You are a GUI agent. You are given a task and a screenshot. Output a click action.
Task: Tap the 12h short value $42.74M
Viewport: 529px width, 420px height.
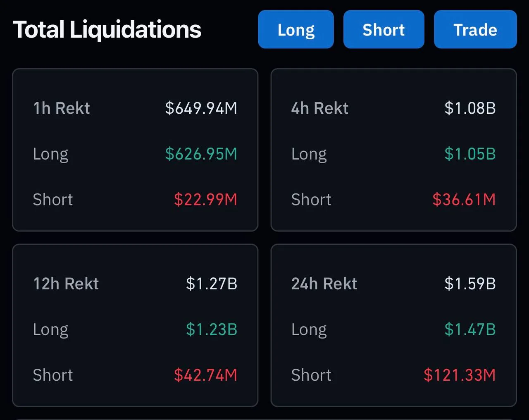(x=205, y=375)
